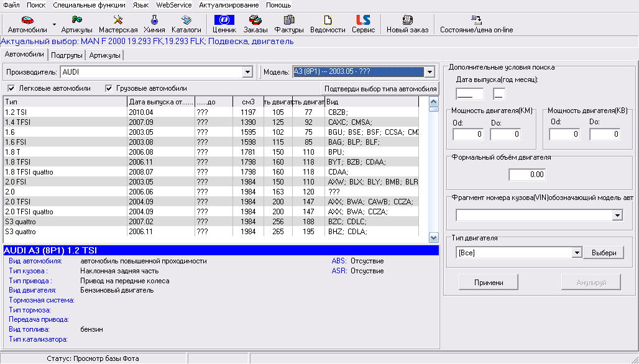Check Состояние/цена on-line icon
The image size is (639, 364).
click(x=476, y=24)
